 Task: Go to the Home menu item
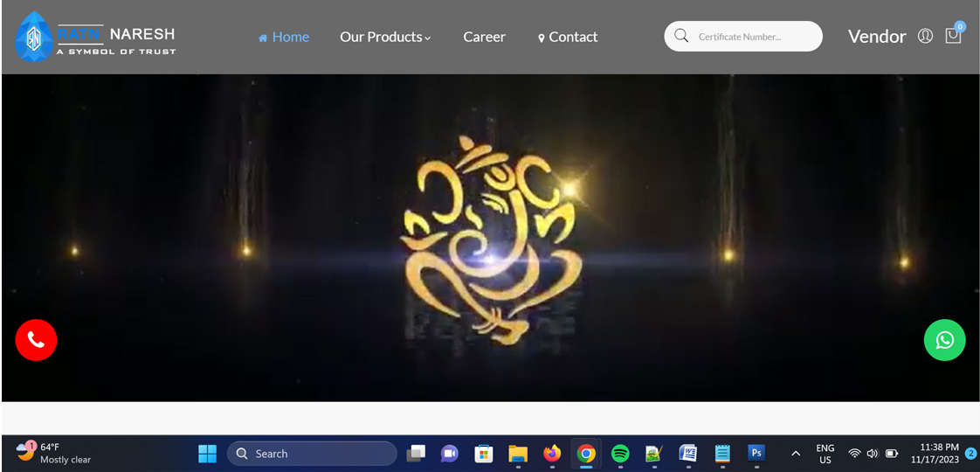tap(284, 37)
